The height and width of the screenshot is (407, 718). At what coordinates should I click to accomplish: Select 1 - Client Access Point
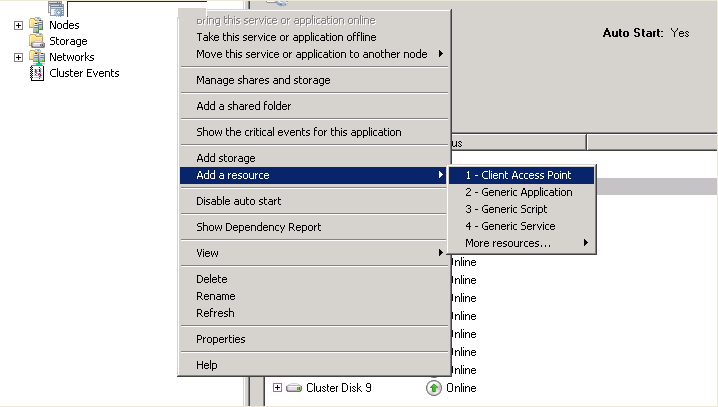coord(518,175)
